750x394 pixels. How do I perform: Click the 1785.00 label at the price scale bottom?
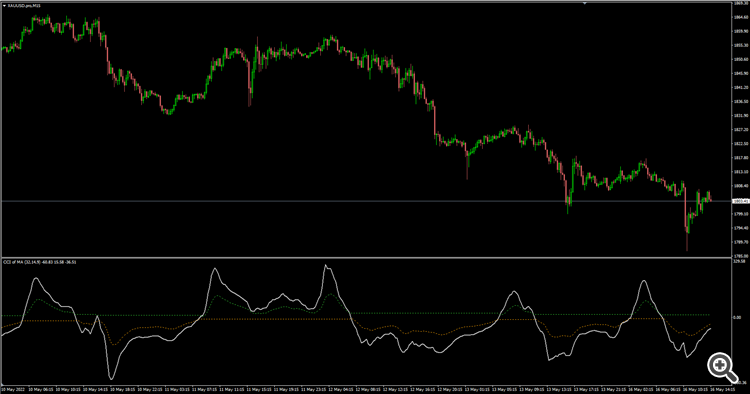(741, 256)
